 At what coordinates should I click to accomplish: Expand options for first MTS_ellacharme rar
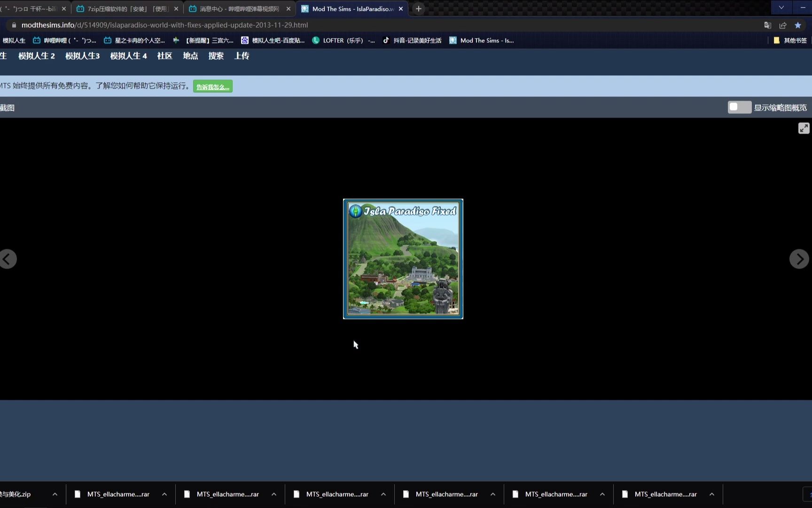(164, 494)
